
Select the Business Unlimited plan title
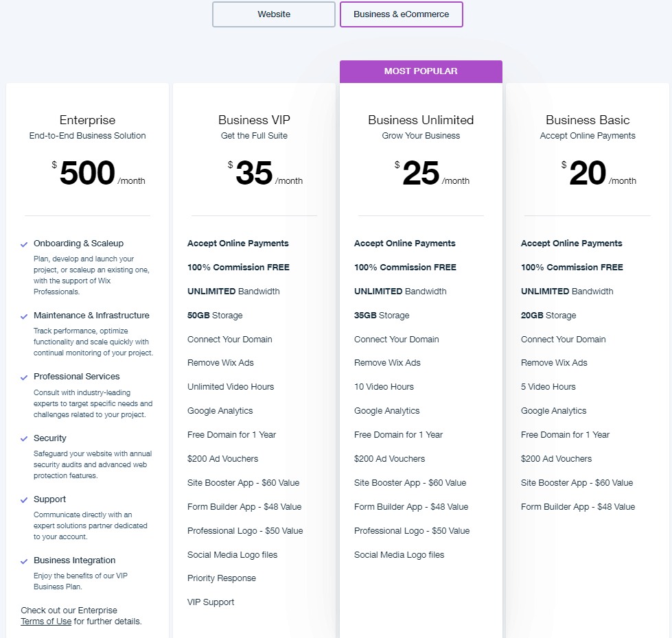[x=421, y=120]
